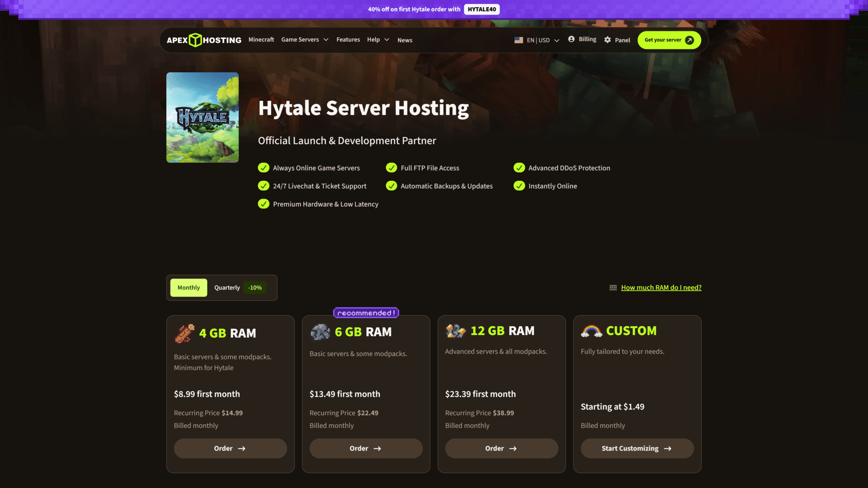Open the Minecraft nav item

[261, 40]
